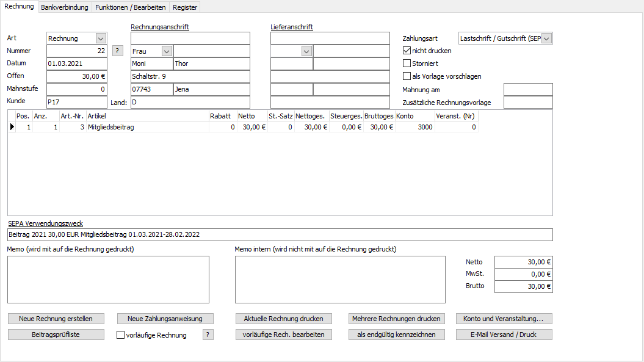644x362 pixels.
Task: Click the Land field showing D
Action: pyautogui.click(x=190, y=102)
